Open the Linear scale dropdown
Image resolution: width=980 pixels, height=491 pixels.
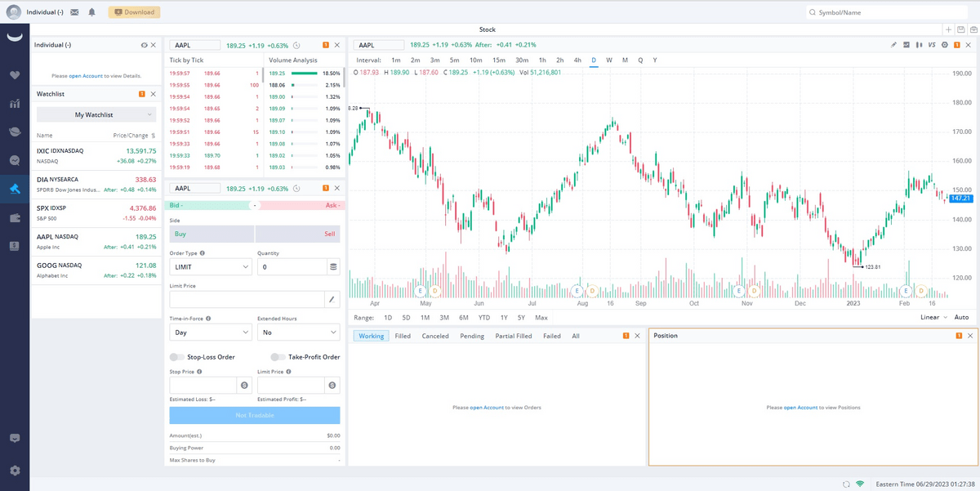933,317
